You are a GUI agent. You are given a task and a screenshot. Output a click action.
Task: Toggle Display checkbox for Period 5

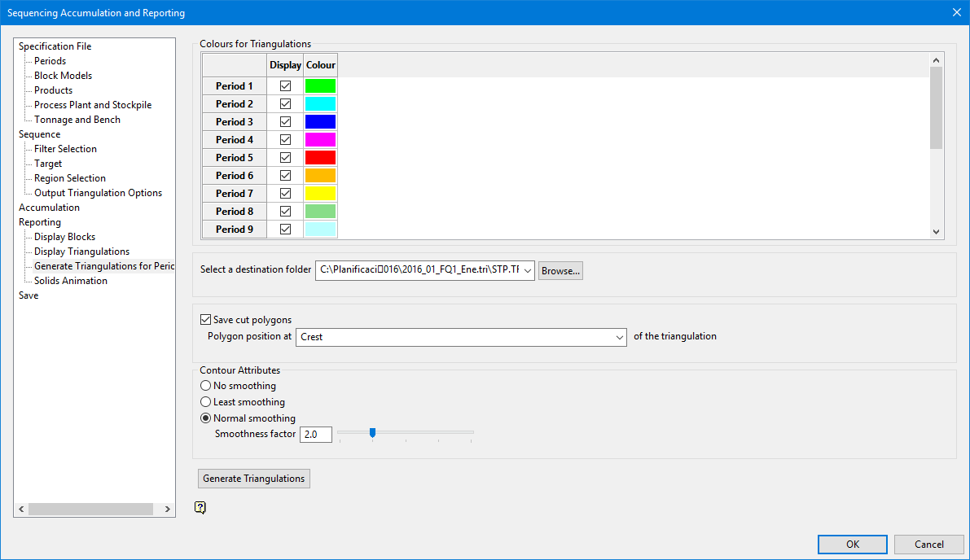[285, 158]
